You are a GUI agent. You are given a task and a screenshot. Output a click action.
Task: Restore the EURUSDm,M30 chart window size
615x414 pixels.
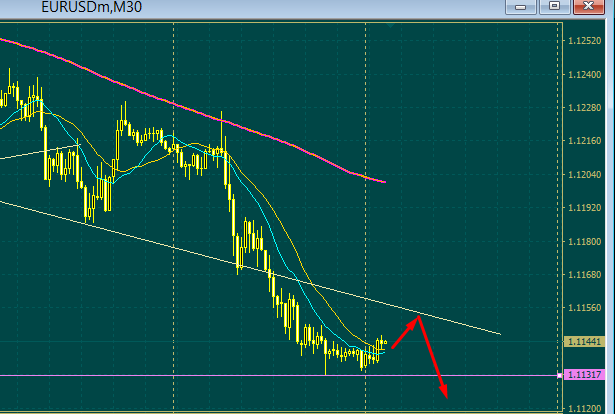point(554,7)
